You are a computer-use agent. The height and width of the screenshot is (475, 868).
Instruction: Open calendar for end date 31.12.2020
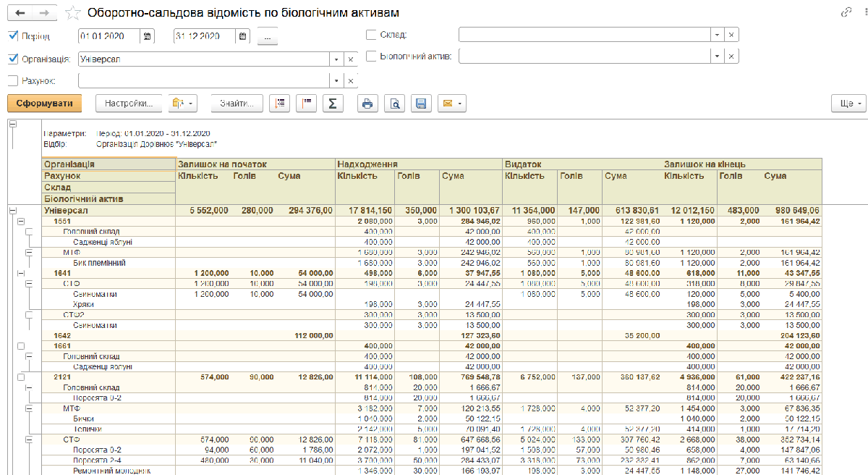click(243, 35)
